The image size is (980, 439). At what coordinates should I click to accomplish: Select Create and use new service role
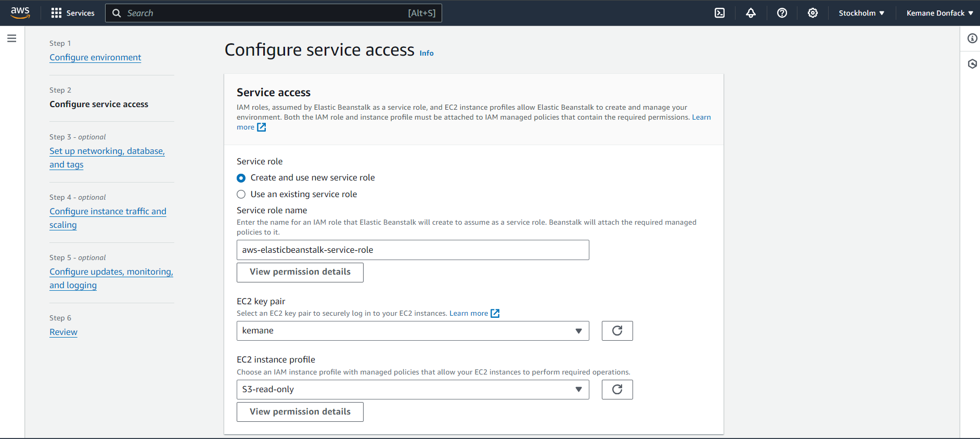(x=241, y=178)
